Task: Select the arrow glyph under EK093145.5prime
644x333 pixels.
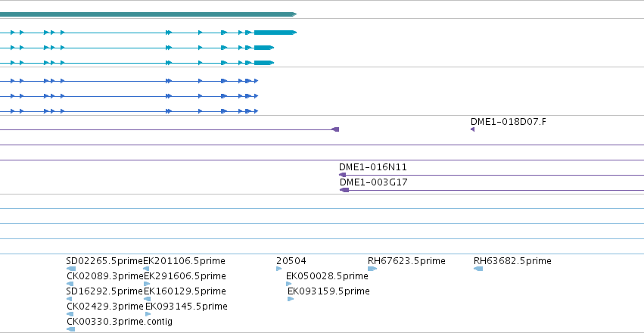Action: [148, 314]
